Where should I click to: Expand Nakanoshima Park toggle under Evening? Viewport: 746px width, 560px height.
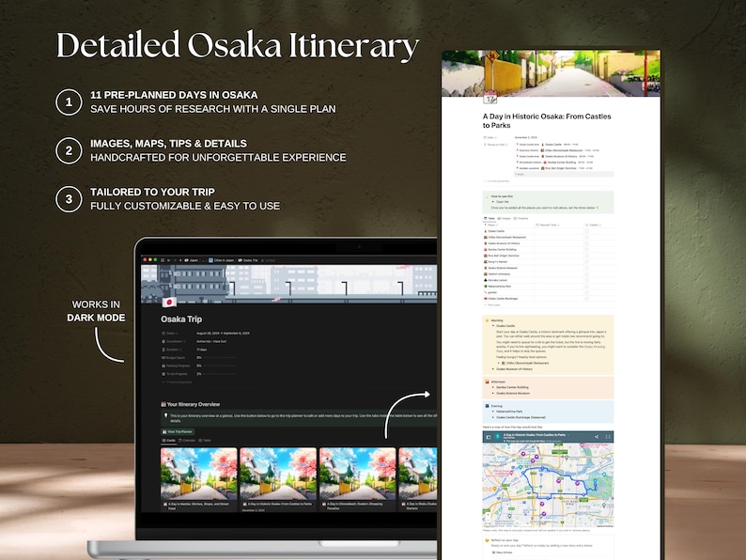point(493,412)
